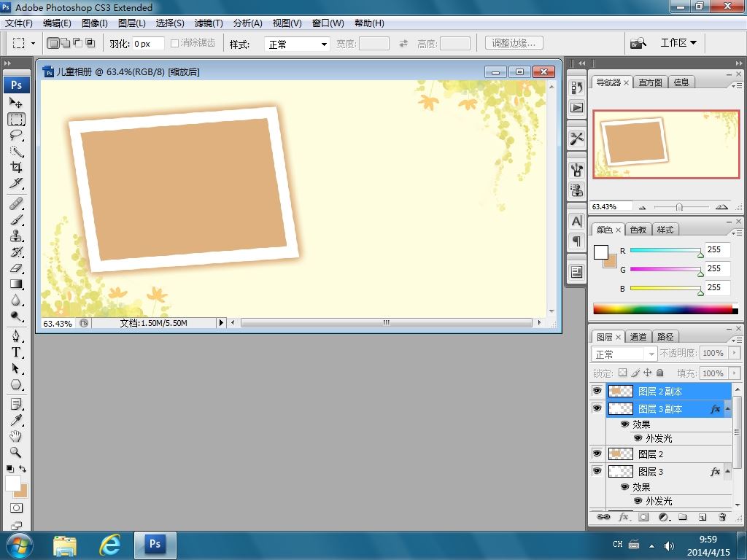Open the 样式 dropdown showing 正常
747x560 pixels.
coord(297,44)
